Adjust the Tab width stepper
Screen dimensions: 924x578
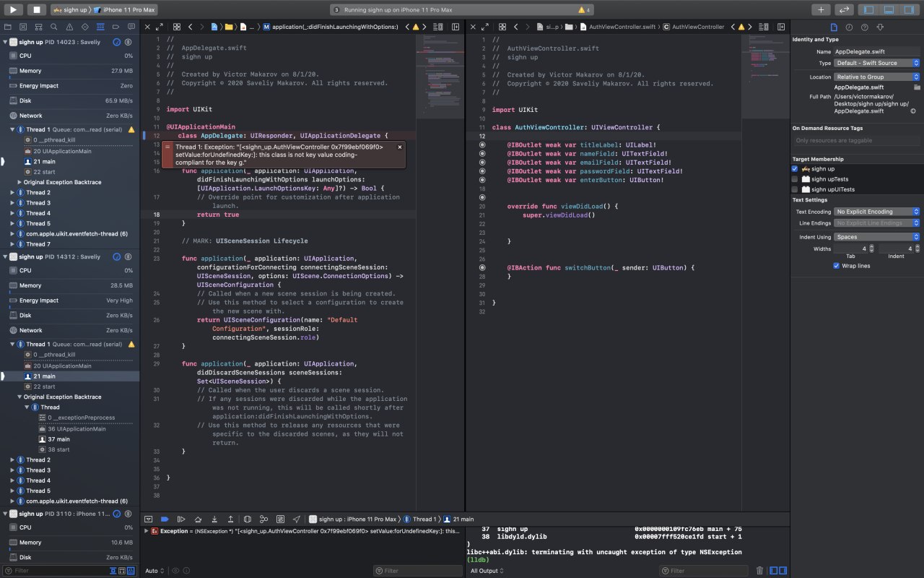coord(871,249)
